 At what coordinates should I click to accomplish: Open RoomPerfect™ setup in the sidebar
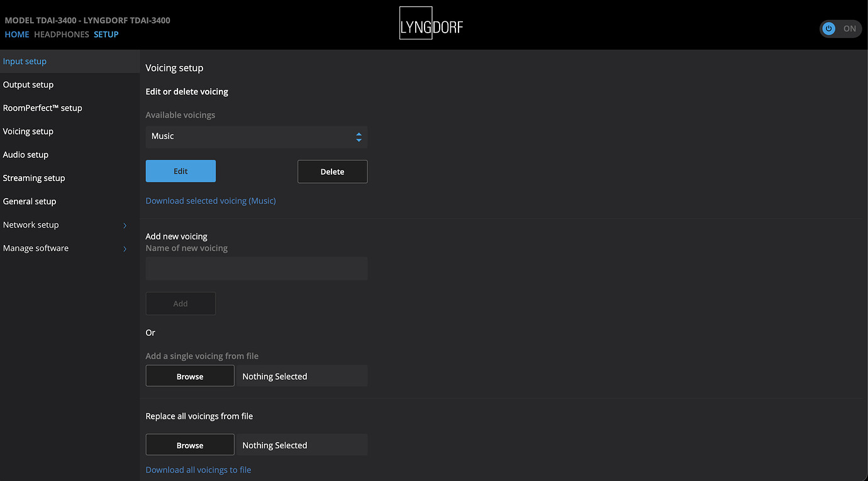point(70,108)
